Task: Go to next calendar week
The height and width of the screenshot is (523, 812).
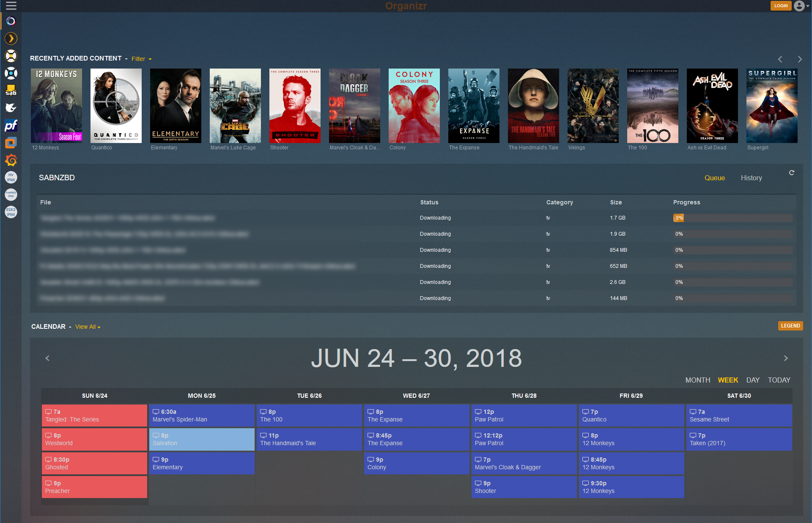Action: click(786, 358)
